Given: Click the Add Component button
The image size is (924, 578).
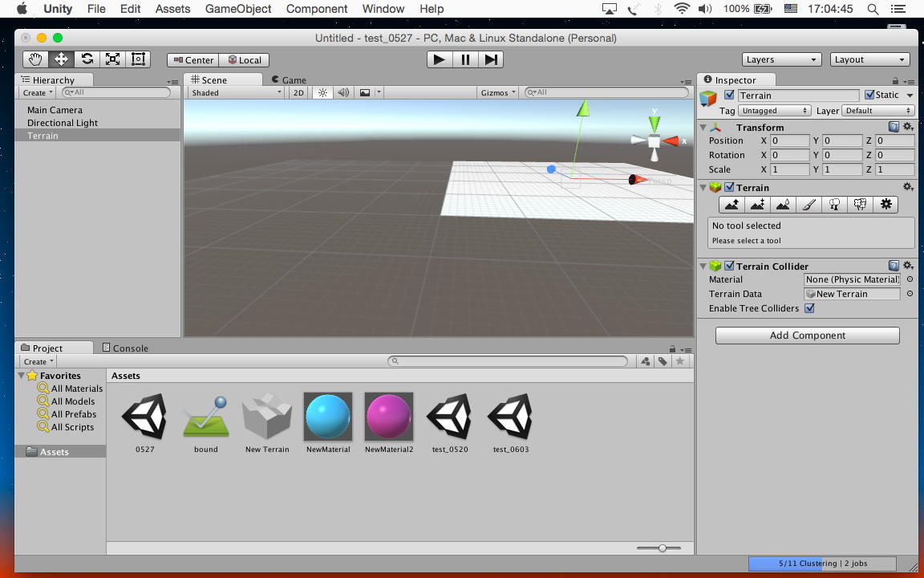Looking at the screenshot, I should point(808,335).
